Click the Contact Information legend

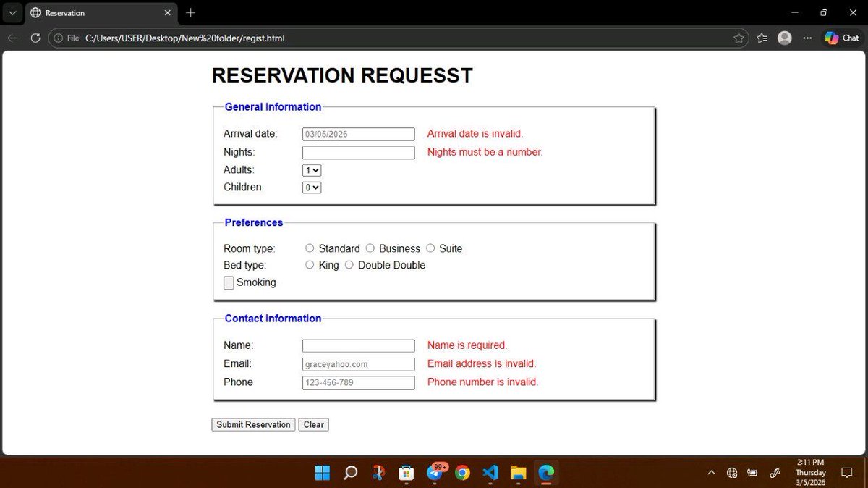[x=273, y=319]
